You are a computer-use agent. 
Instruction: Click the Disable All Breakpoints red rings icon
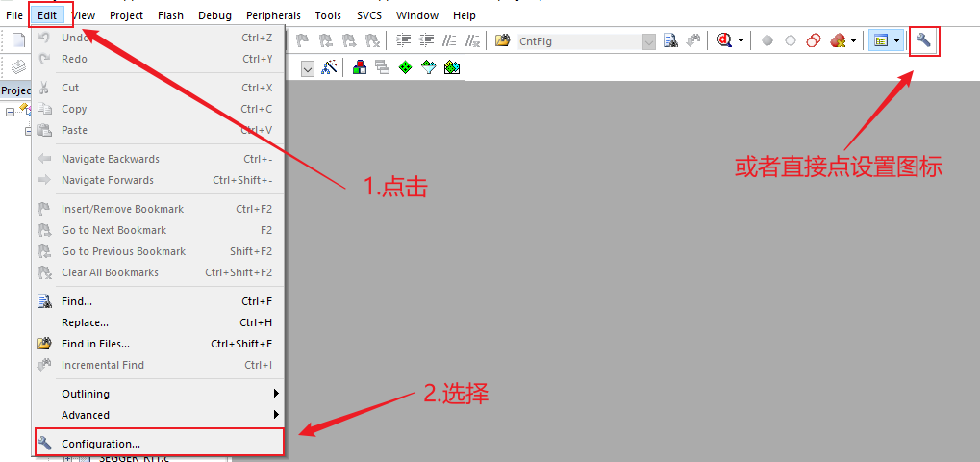pyautogui.click(x=813, y=41)
